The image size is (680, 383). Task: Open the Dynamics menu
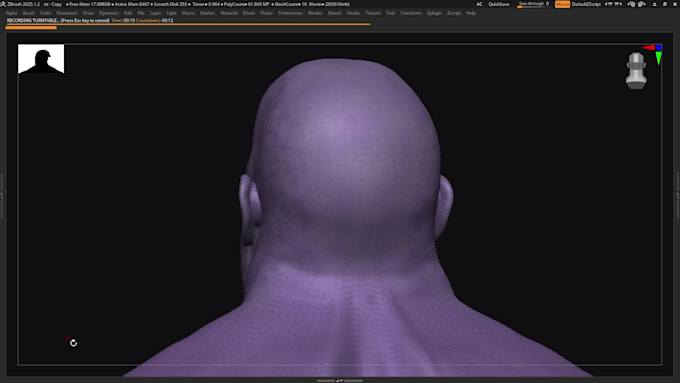(x=108, y=13)
